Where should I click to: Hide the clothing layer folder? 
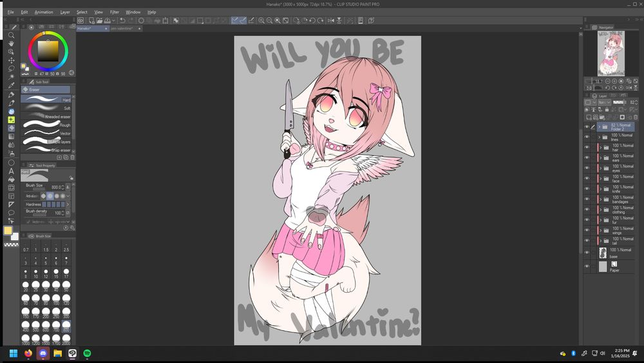tap(587, 210)
